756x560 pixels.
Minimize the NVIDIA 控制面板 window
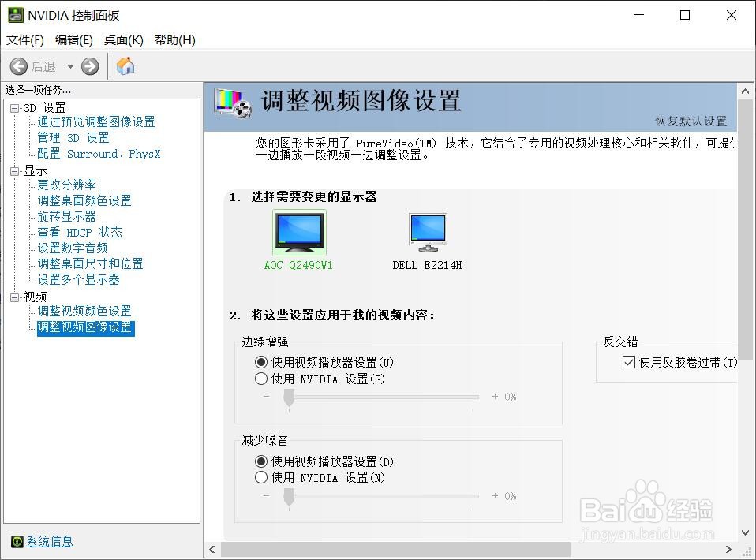[x=639, y=16]
